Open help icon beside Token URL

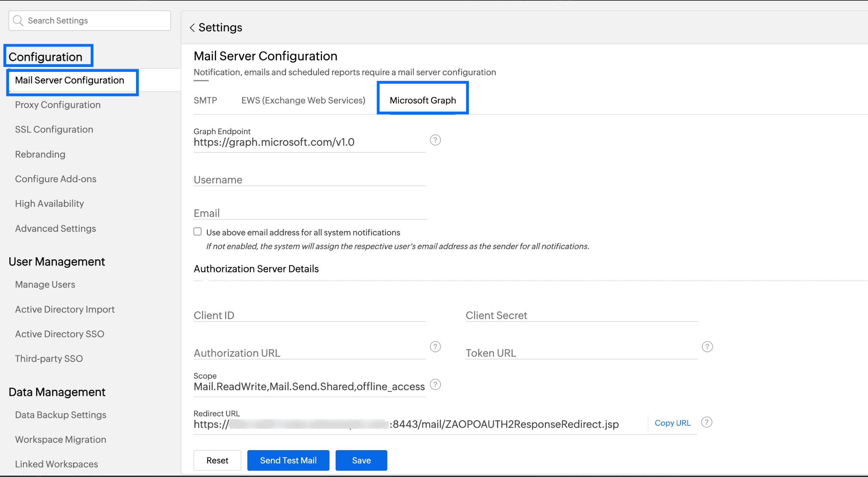tap(707, 347)
